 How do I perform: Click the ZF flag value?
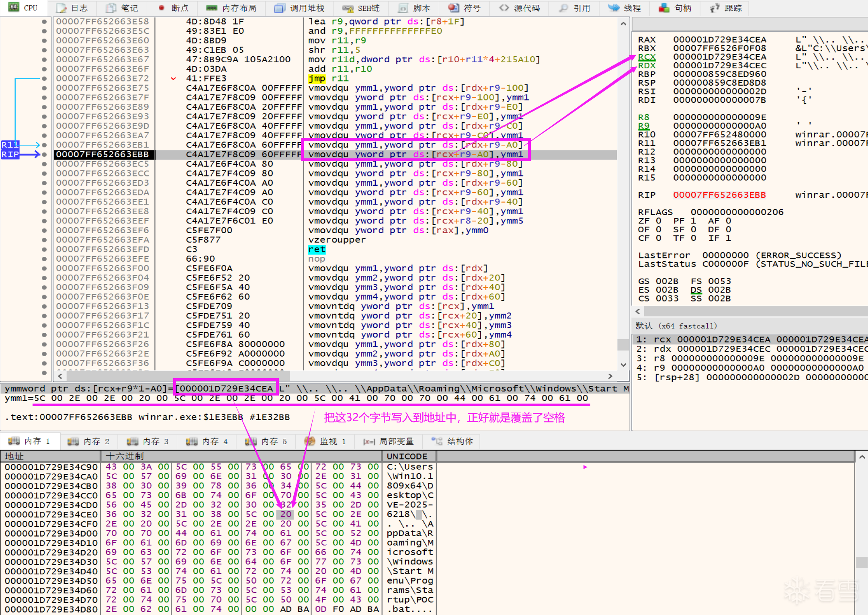coord(658,221)
